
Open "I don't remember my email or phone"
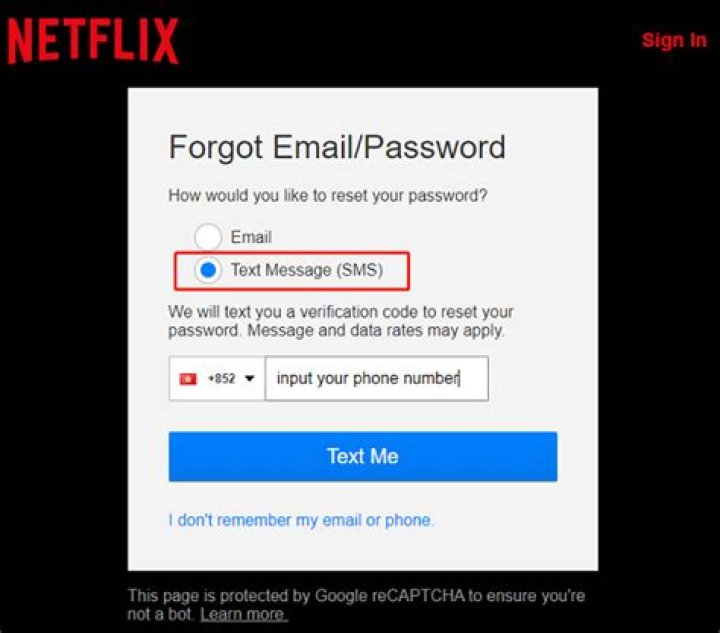tap(301, 520)
